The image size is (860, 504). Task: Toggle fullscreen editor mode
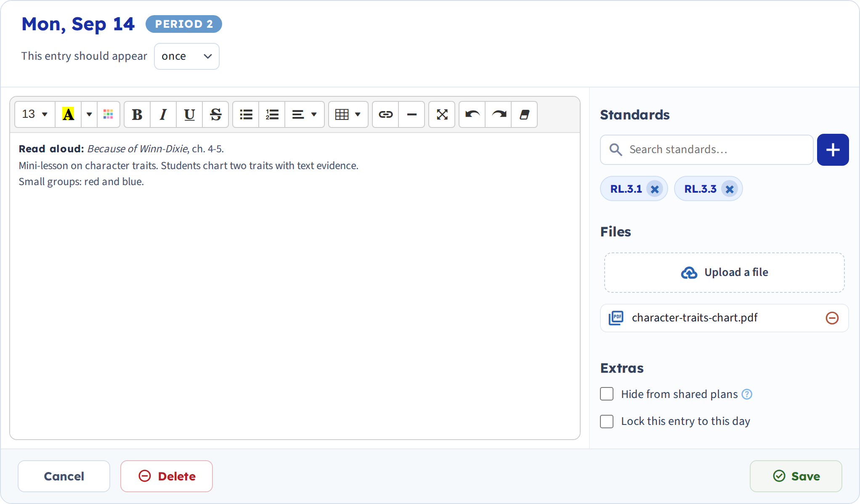click(442, 114)
